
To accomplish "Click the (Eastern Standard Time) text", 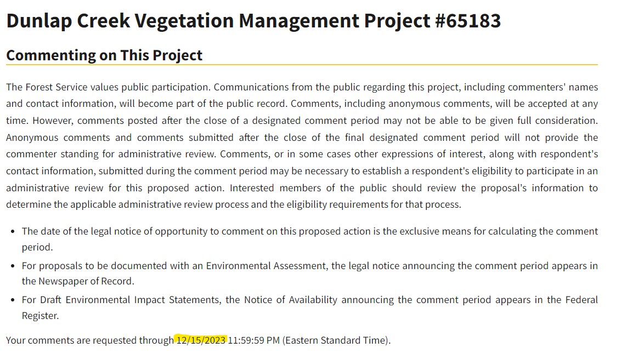I will (x=336, y=340).
